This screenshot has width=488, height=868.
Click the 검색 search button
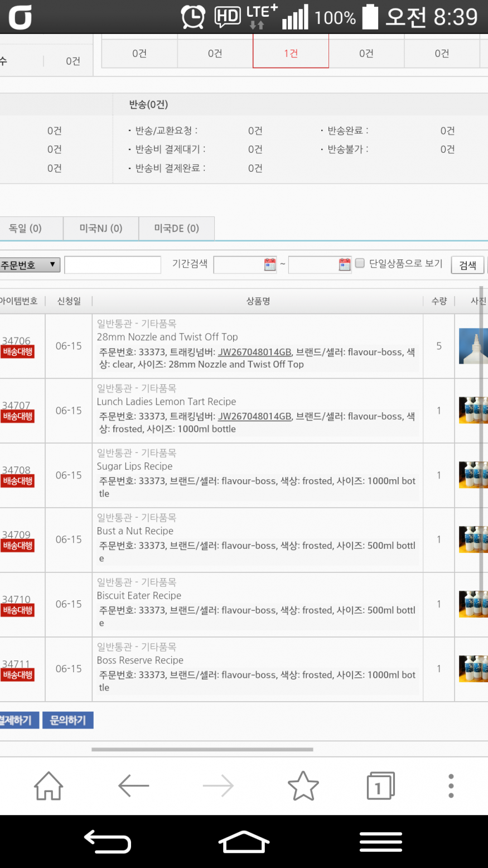click(x=467, y=265)
